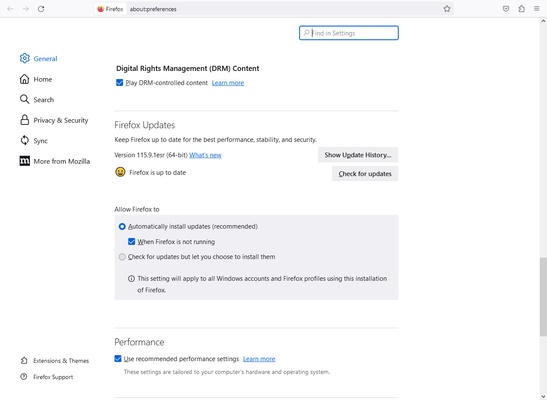
Task: Click the Extensions & Themes puzzle icon
Action: [24, 360]
